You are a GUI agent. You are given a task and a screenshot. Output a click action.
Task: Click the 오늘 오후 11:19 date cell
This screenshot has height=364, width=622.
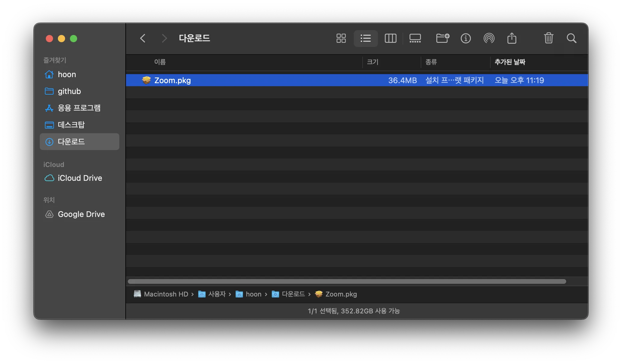[519, 80]
